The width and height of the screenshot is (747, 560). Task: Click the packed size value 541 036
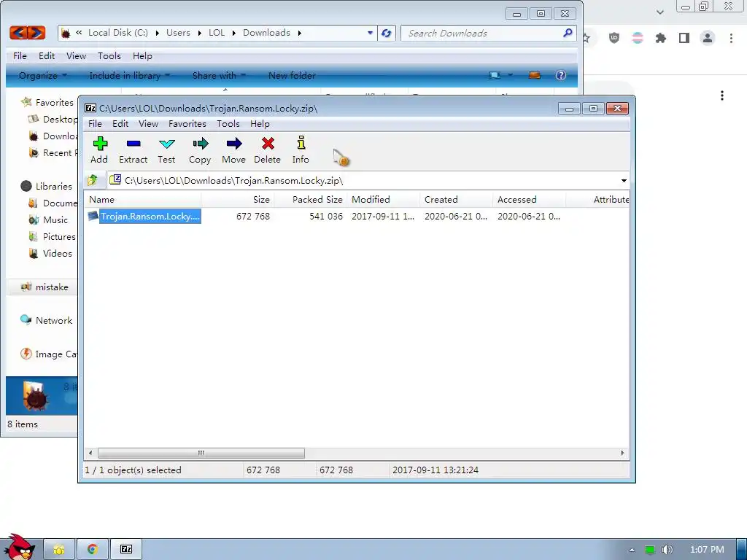point(326,216)
